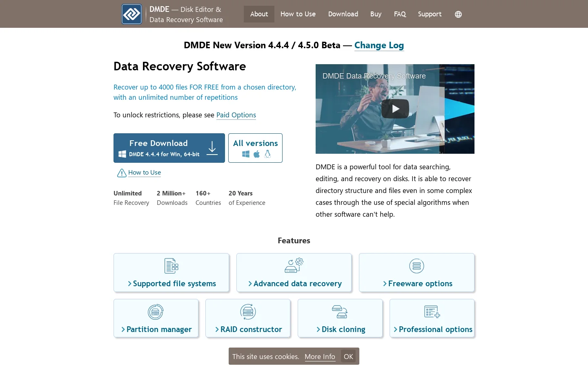Click the Apple icon under All versions
This screenshot has width=588, height=368.
[256, 154]
